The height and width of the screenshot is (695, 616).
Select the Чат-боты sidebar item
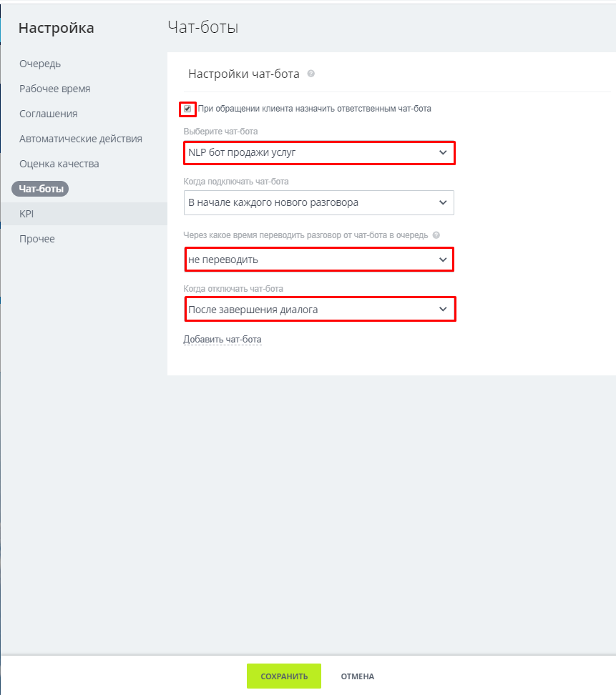[40, 189]
